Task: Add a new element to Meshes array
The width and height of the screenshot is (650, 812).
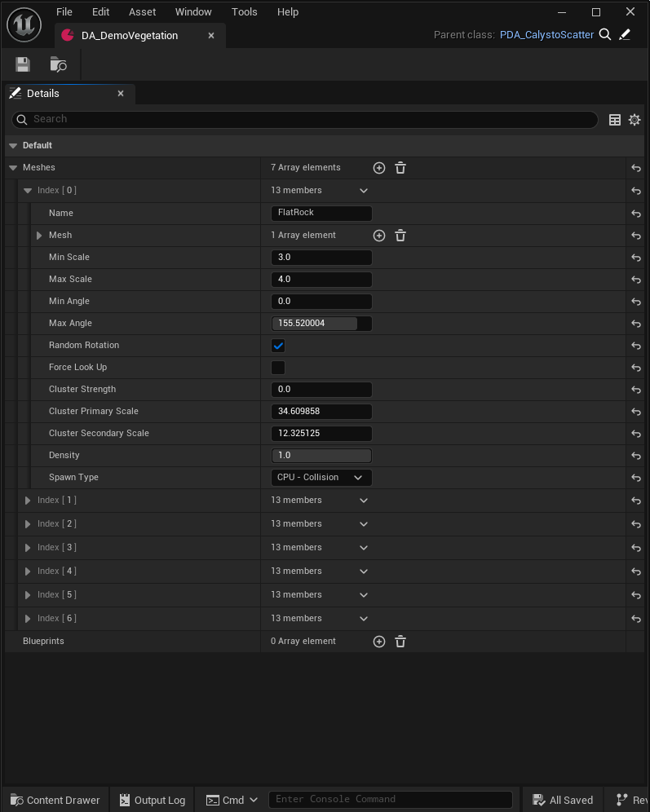Action: coord(379,168)
